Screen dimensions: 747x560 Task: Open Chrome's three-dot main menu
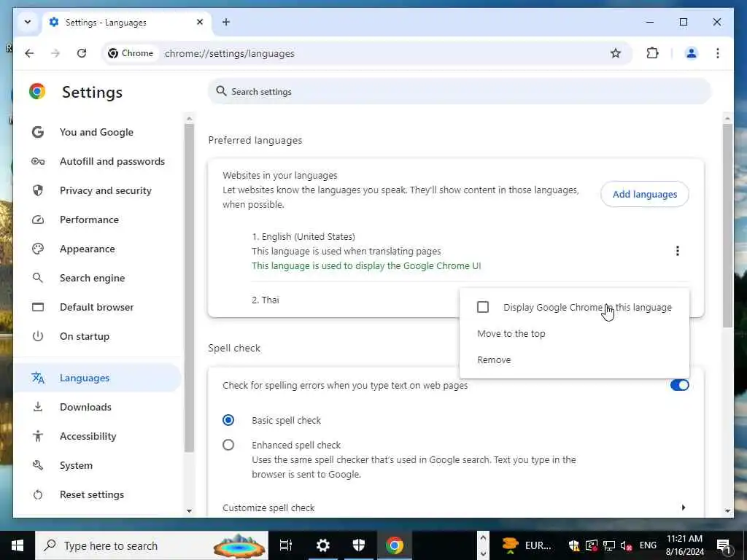718,53
